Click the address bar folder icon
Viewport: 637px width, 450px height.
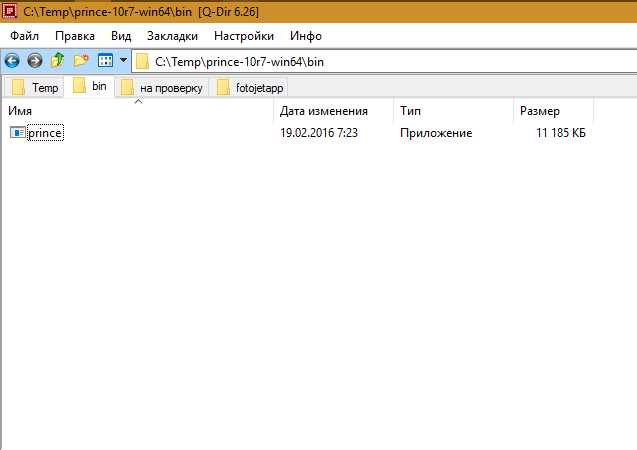(x=142, y=62)
